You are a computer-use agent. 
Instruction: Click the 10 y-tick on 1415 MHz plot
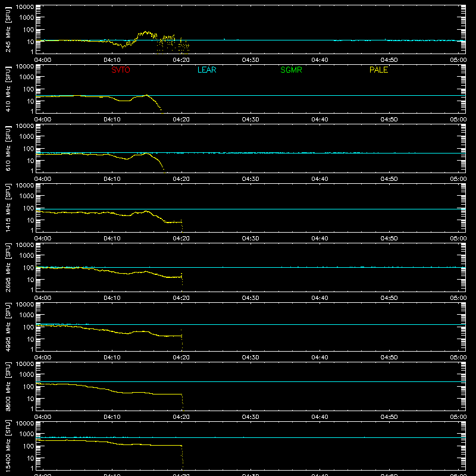[x=30, y=220]
